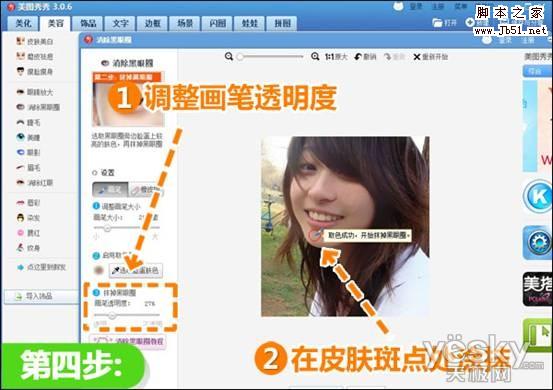The height and width of the screenshot is (390, 553).
Task: Open the 文字 tab
Action: coord(120,24)
